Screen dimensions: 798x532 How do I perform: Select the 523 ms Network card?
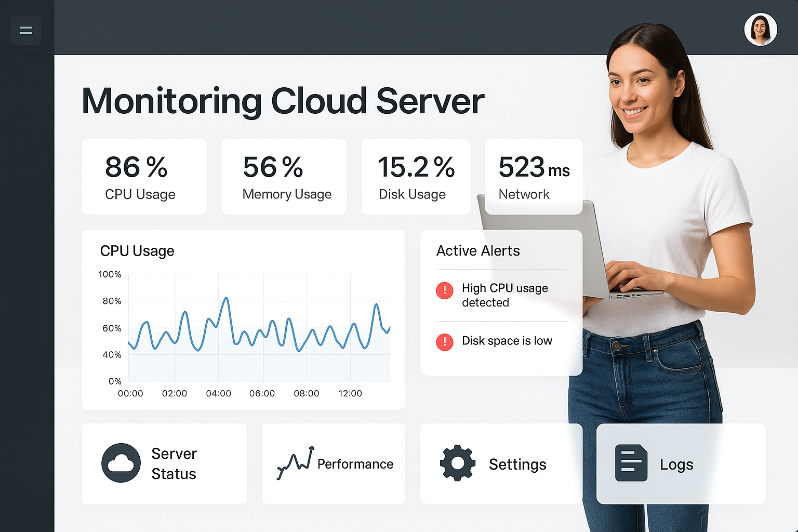coord(533,177)
